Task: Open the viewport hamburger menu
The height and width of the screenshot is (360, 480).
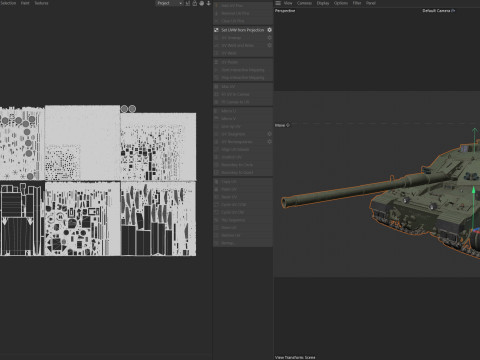Action: (x=278, y=3)
